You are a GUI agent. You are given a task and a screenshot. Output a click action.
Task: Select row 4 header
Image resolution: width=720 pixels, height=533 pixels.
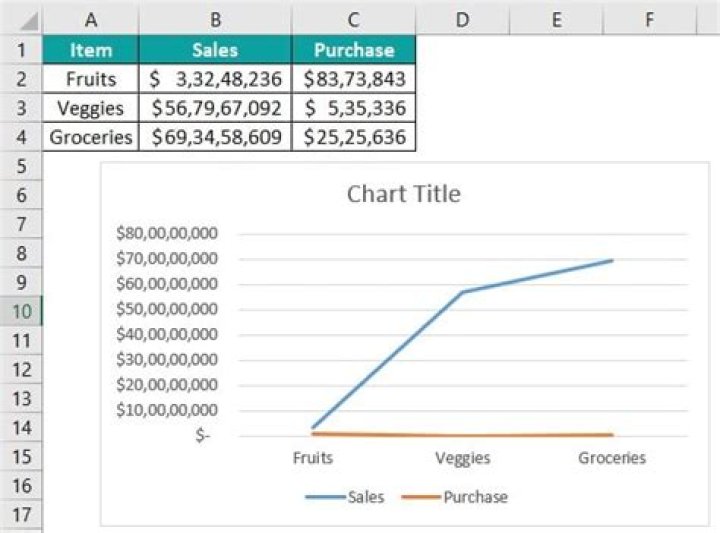(21, 137)
